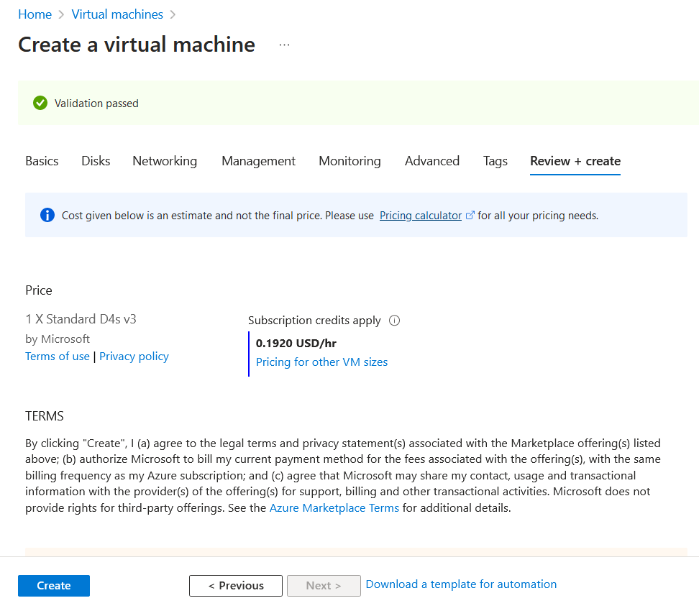Open the ellipsis menu beside page title

pos(285,45)
